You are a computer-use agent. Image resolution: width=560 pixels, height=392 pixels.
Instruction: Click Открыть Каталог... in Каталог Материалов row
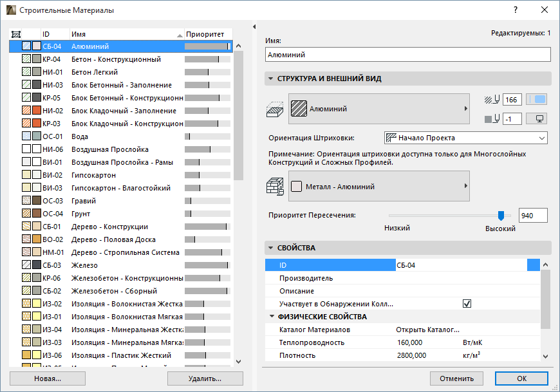[x=427, y=330]
